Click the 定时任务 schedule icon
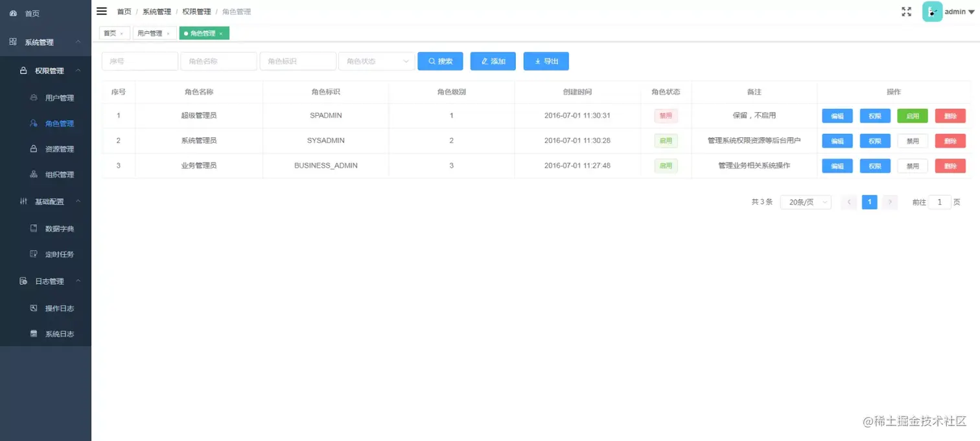This screenshot has height=441, width=980. click(34, 254)
